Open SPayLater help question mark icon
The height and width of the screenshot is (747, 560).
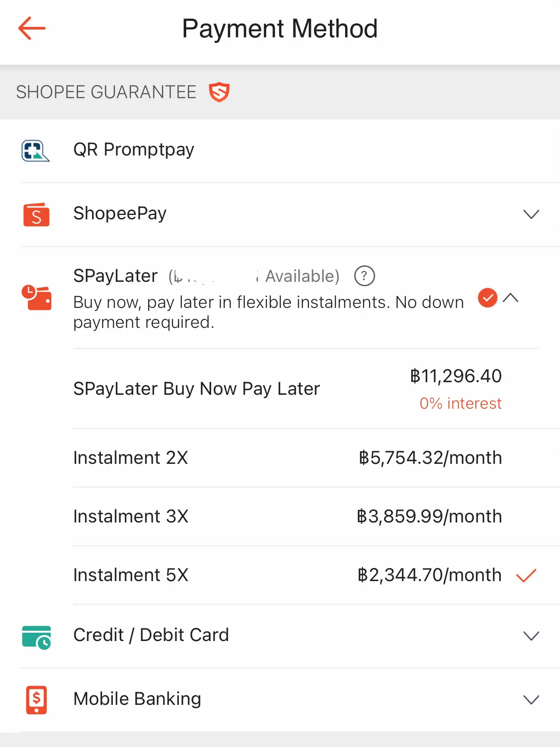click(364, 276)
